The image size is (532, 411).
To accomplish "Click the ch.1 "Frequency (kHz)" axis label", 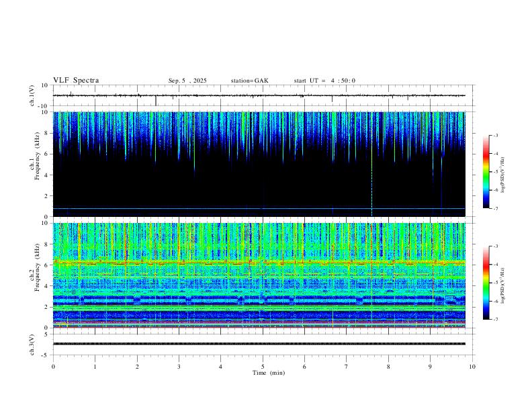I will 37,156.
